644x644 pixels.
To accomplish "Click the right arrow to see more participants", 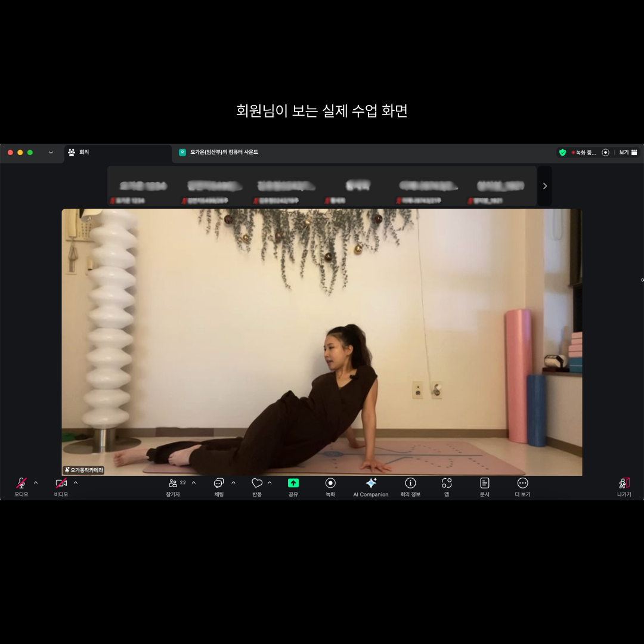I will pyautogui.click(x=544, y=185).
